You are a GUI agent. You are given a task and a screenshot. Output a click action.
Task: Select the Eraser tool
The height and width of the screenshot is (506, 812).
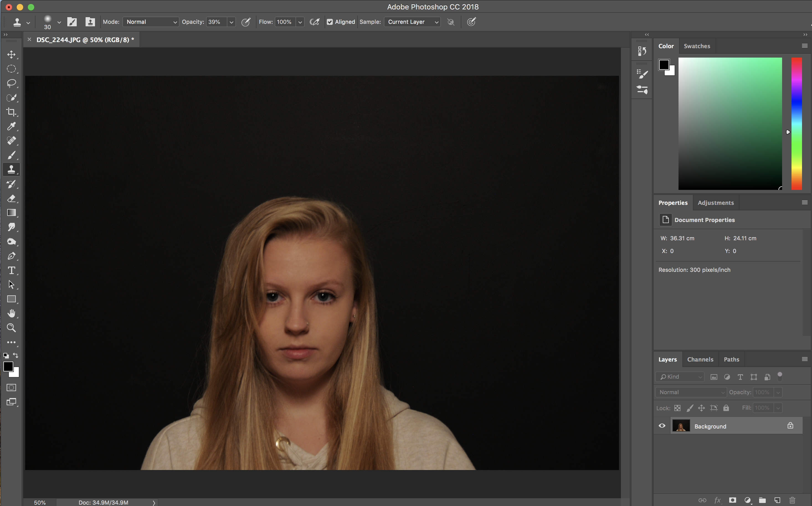point(11,198)
